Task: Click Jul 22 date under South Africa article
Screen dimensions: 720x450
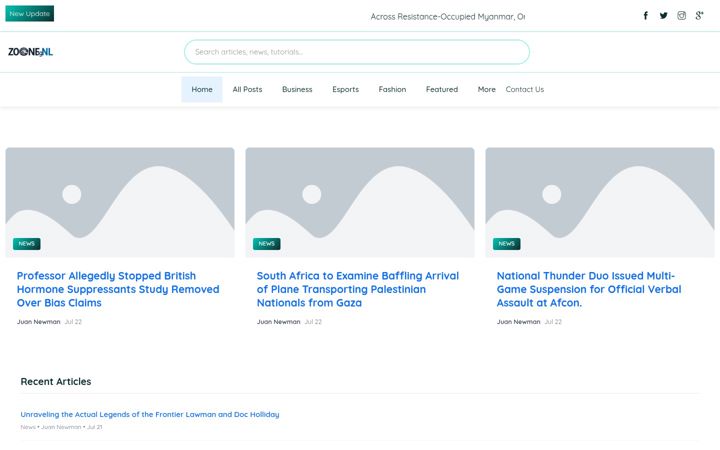Action: tap(313, 322)
